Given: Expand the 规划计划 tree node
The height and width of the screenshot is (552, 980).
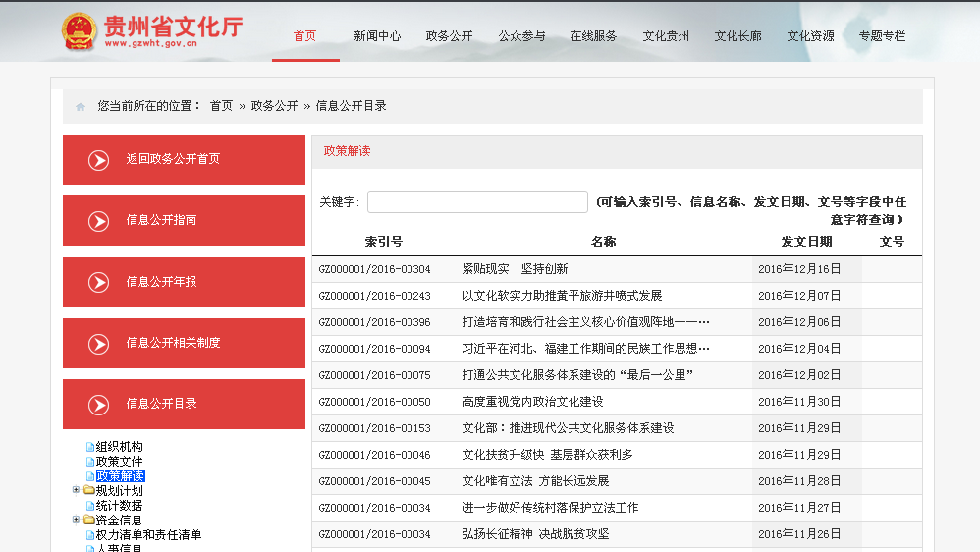Looking at the screenshot, I should (76, 490).
